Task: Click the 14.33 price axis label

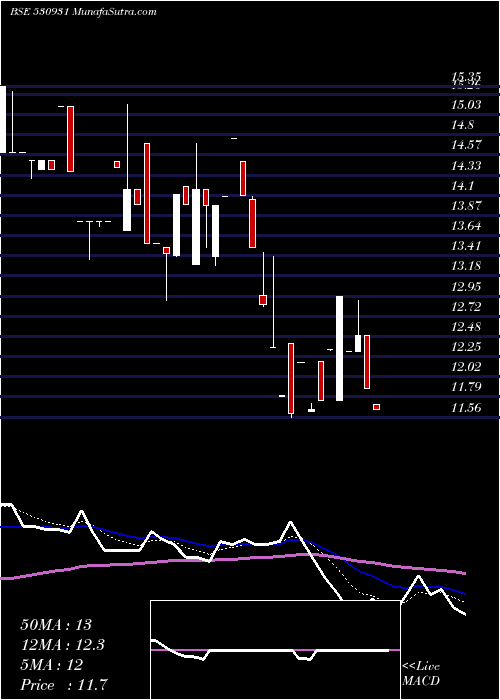Action: coord(466,166)
